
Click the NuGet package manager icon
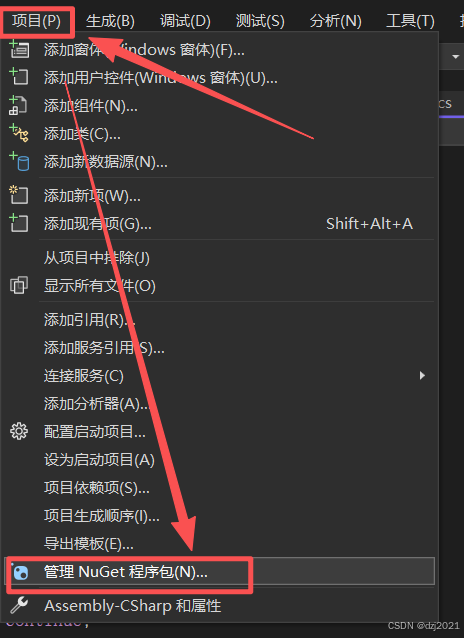(20, 572)
